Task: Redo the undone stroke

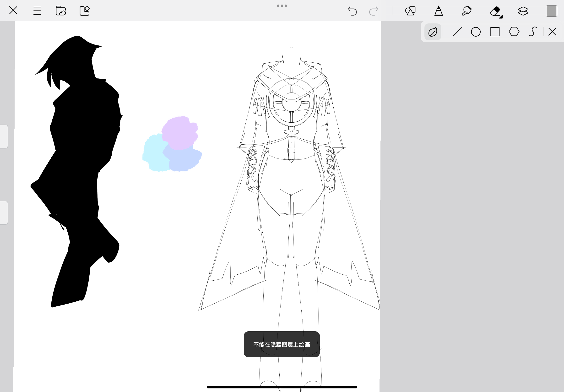Action: pos(374,11)
